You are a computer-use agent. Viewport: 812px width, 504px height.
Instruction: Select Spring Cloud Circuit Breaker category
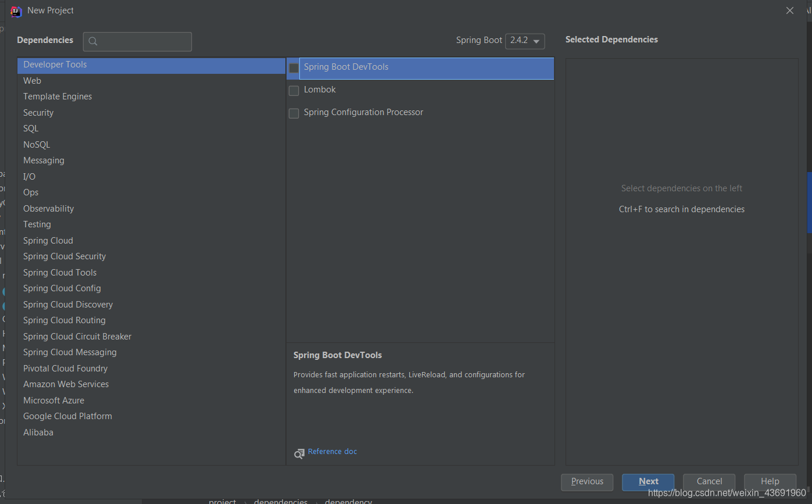151,337
